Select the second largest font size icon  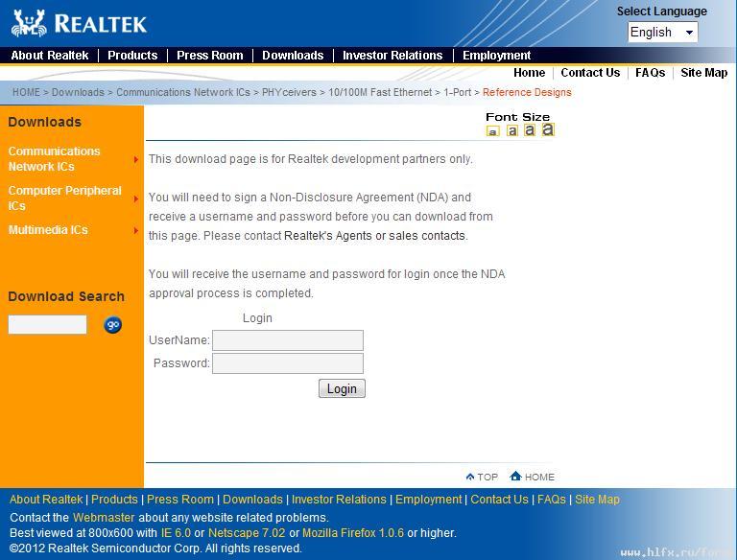coord(530,129)
